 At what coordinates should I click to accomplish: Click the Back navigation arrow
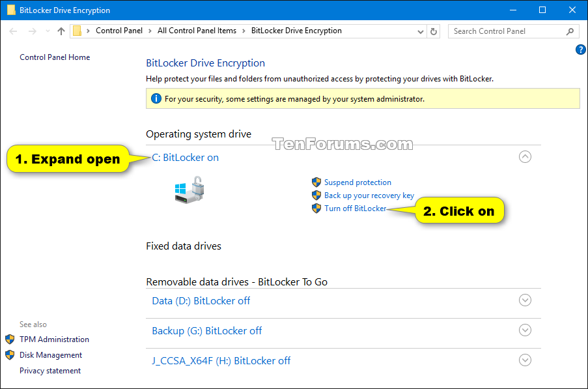click(13, 31)
